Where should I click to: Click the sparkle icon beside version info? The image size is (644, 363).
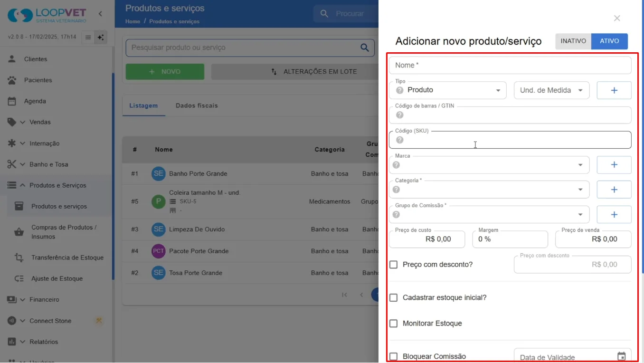[x=101, y=38]
